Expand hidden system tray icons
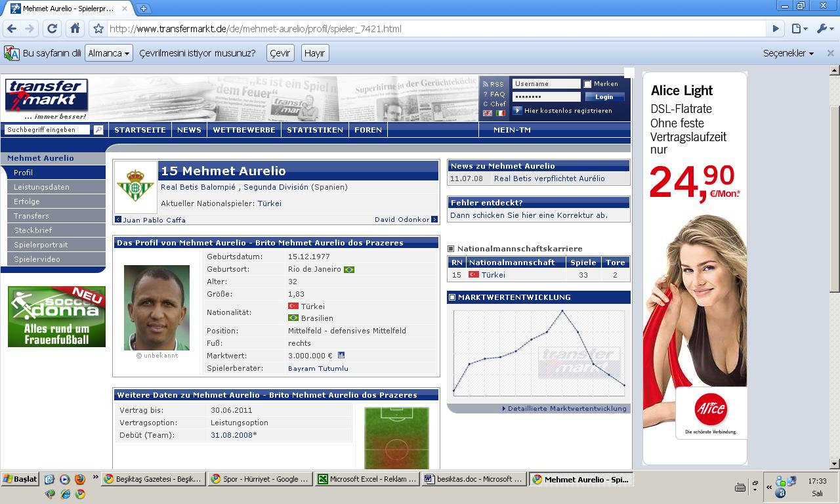The height and width of the screenshot is (504, 840). pyautogui.click(x=769, y=487)
